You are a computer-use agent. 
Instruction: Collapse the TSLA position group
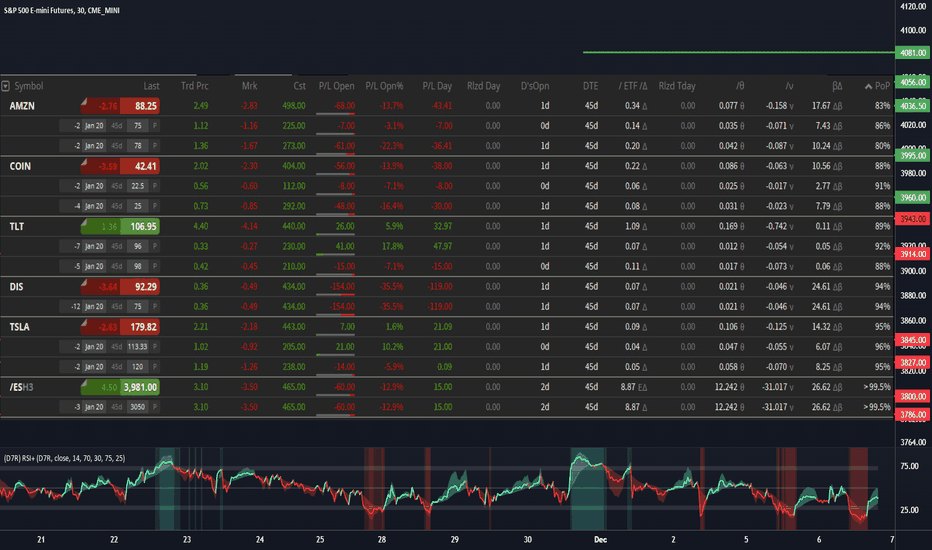pyautogui.click(x=20, y=327)
